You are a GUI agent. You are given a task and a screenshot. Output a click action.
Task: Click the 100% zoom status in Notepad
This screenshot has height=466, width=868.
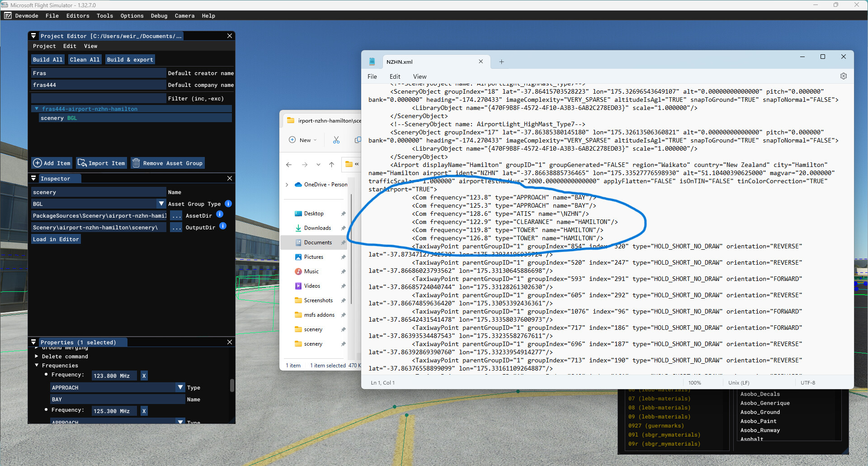pyautogui.click(x=694, y=383)
